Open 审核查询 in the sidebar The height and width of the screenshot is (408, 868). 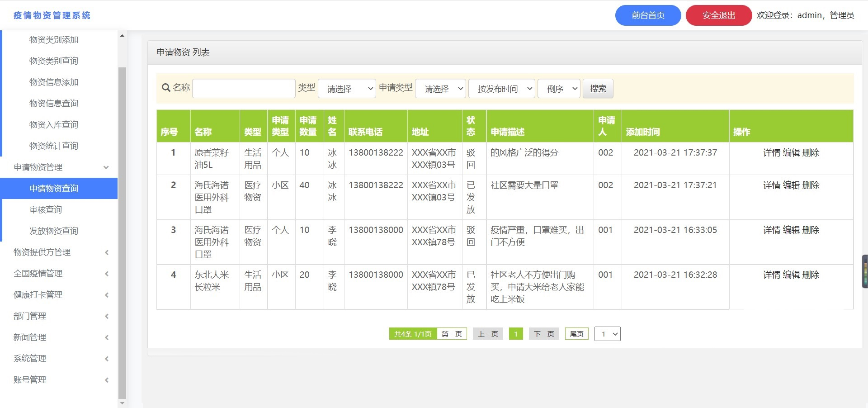pos(46,210)
